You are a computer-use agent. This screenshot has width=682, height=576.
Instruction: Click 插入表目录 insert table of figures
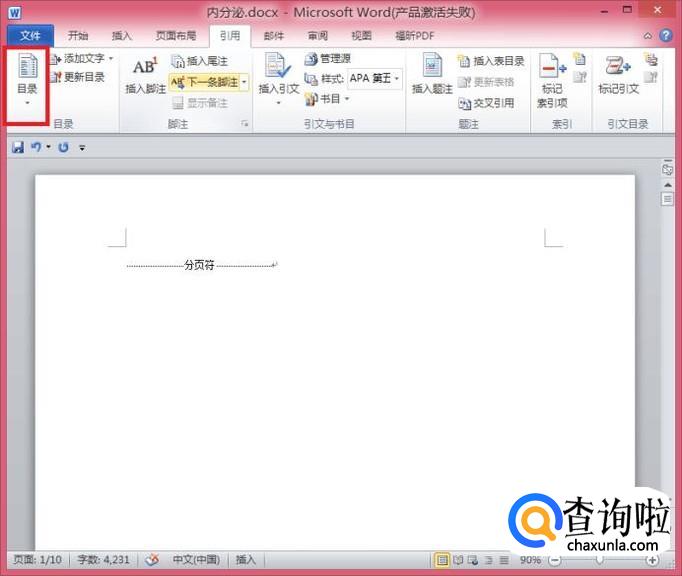pyautogui.click(x=491, y=61)
